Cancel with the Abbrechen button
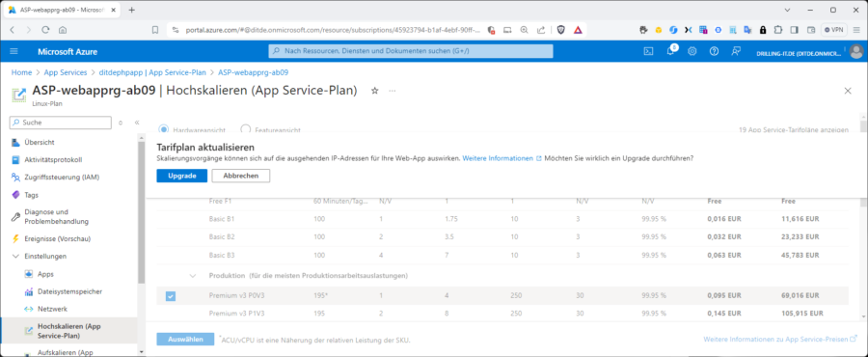The width and height of the screenshot is (868, 357). pos(241,176)
